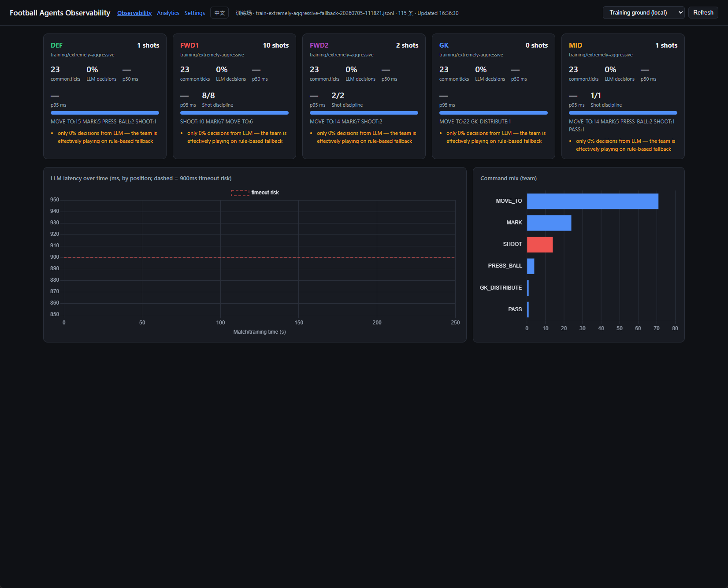728x588 pixels.
Task: Click the 0% LLM decisions value on DEF
Action: (92, 70)
